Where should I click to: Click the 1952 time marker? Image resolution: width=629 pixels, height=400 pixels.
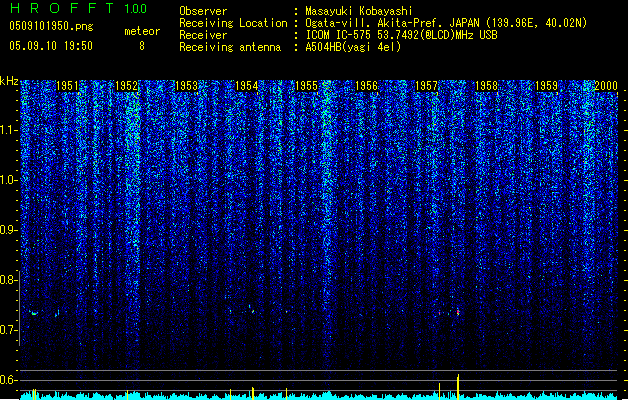[x=127, y=86]
